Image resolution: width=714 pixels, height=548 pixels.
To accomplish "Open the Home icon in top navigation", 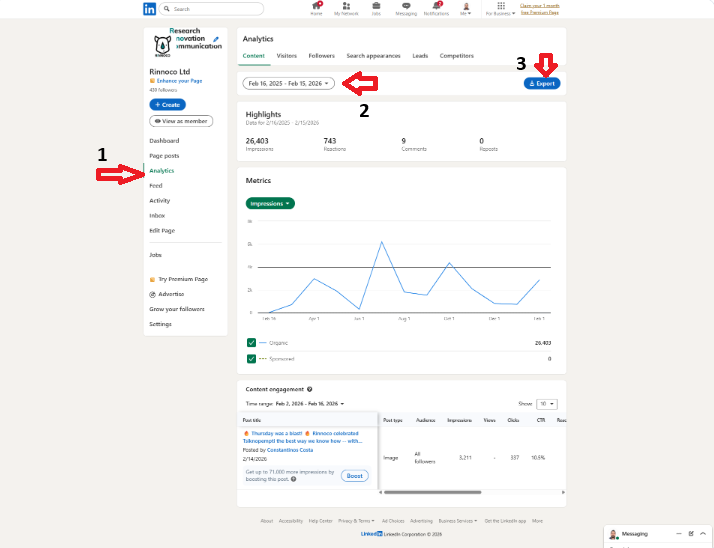I will [316, 6].
